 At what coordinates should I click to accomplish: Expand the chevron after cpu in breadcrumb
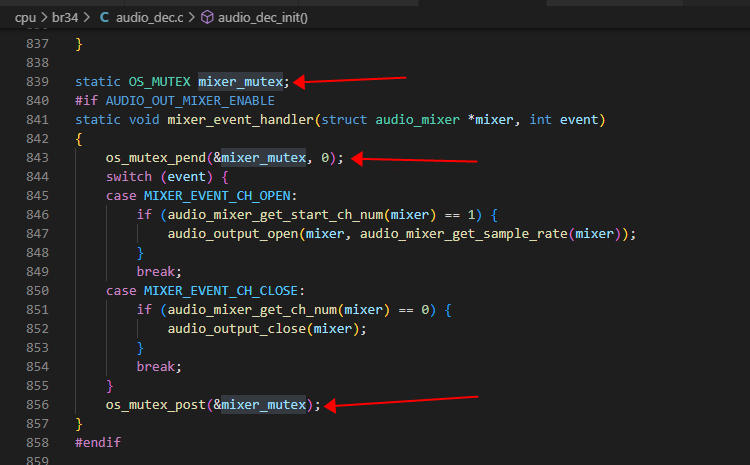click(x=44, y=18)
